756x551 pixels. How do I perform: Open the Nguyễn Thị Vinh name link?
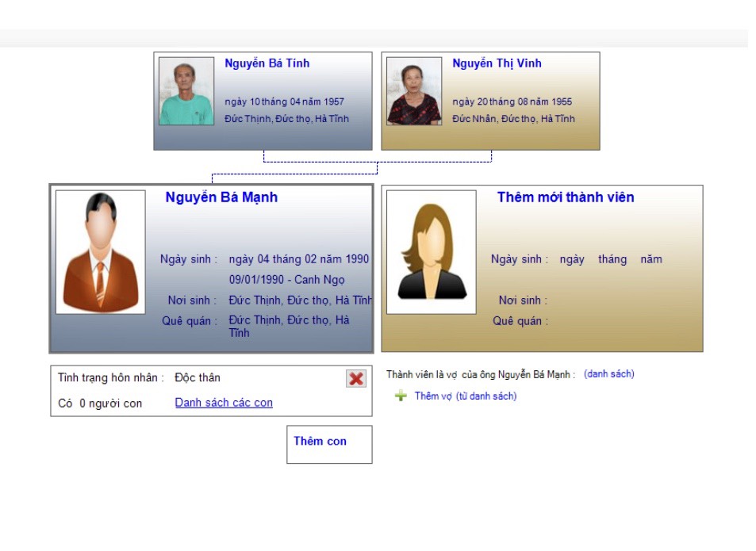click(x=497, y=63)
